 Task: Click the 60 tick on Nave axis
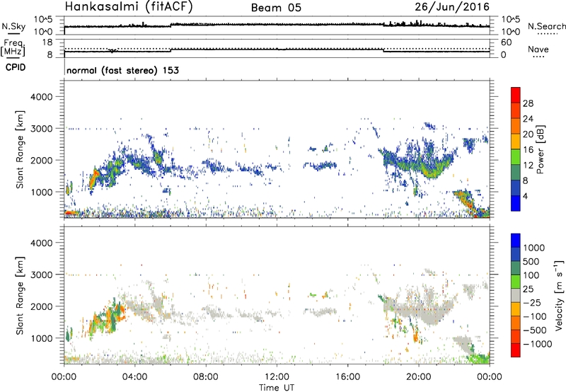[x=506, y=42]
